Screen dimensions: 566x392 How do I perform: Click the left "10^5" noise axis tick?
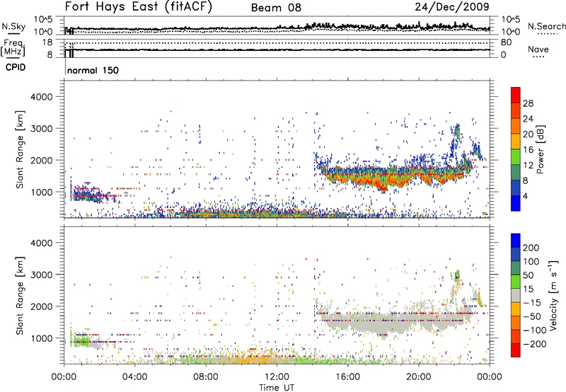tap(43, 20)
